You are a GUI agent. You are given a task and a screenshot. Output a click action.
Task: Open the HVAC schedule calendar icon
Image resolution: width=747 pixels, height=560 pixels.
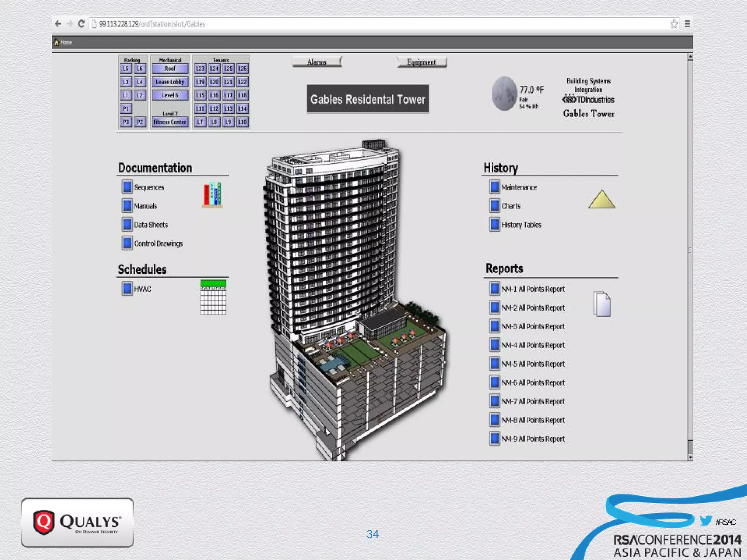tap(213, 297)
